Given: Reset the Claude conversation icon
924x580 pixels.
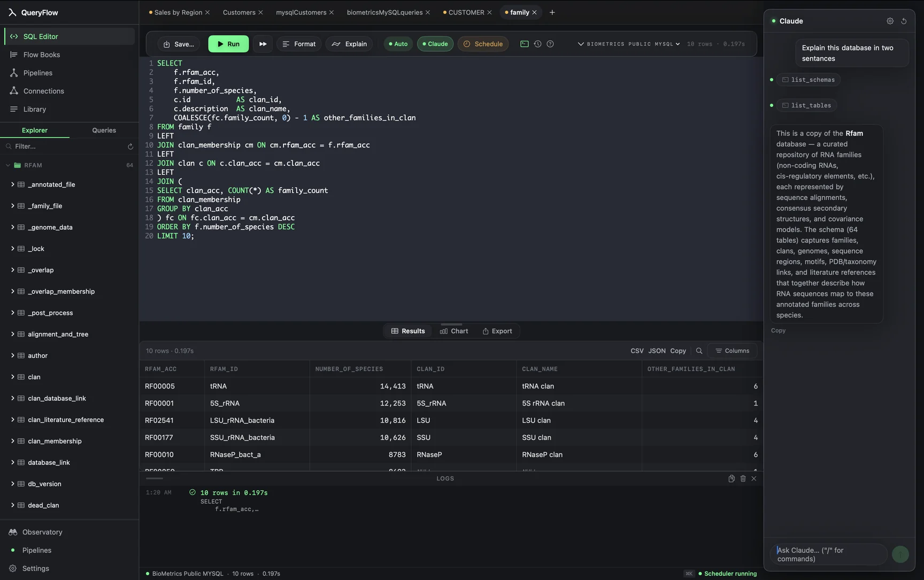Looking at the screenshot, I should pos(904,21).
